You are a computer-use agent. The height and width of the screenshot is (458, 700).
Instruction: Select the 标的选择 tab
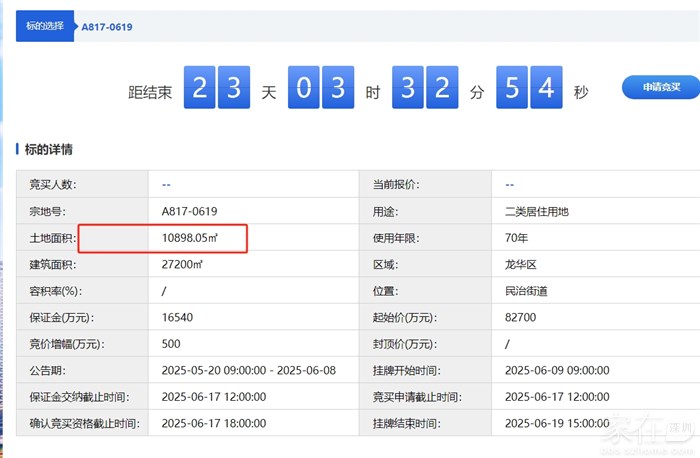tap(44, 27)
